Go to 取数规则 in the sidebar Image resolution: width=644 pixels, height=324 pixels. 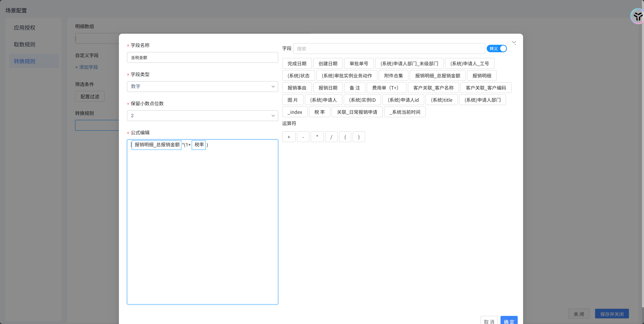24,44
